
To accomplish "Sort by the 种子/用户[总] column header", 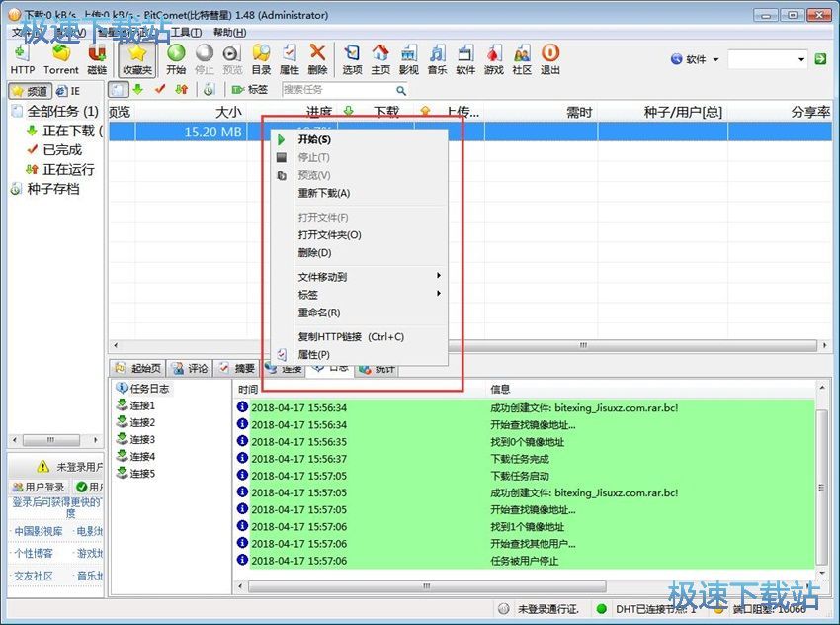I will pos(663,112).
